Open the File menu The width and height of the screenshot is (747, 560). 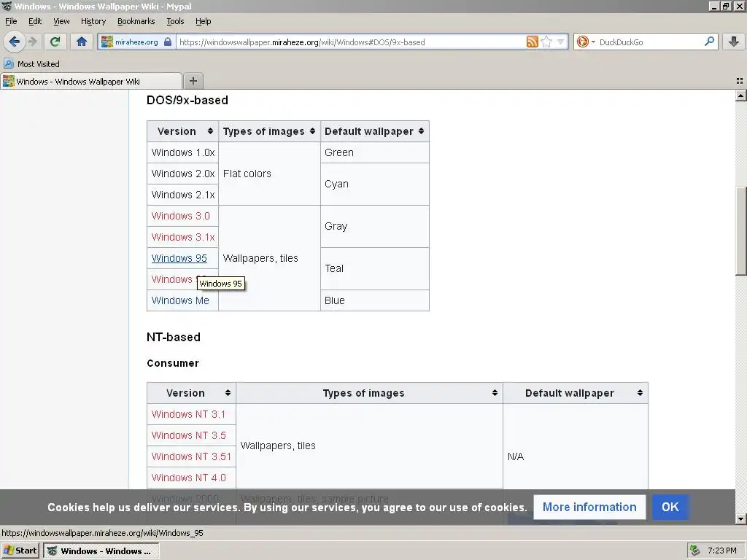pos(11,21)
